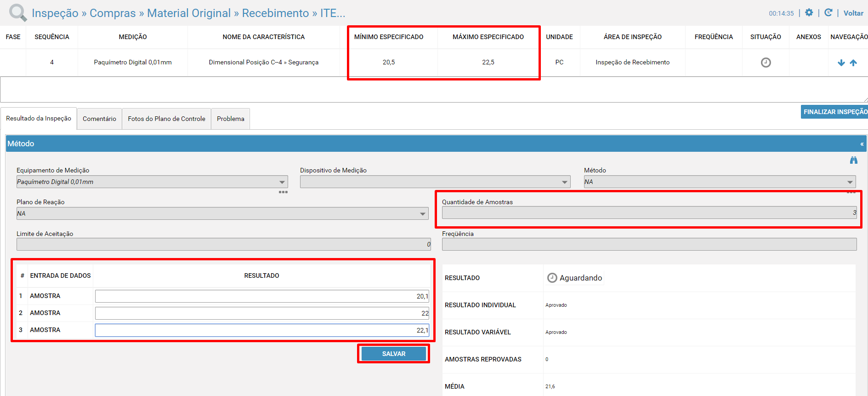This screenshot has width=868, height=396.
Task: Switch to the Comentário tab
Action: [99, 119]
